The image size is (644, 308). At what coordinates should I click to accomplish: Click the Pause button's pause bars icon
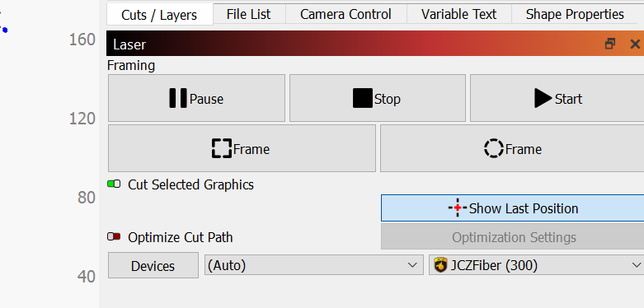[x=178, y=99]
